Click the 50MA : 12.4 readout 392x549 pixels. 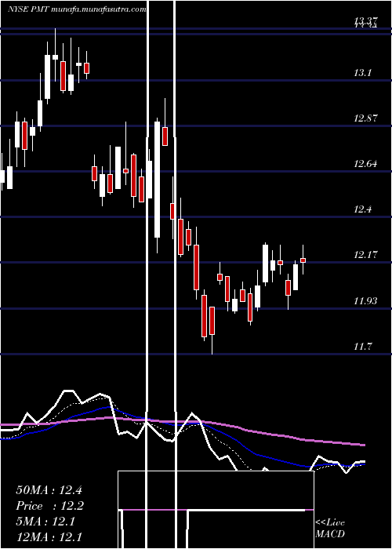pyautogui.click(x=49, y=490)
